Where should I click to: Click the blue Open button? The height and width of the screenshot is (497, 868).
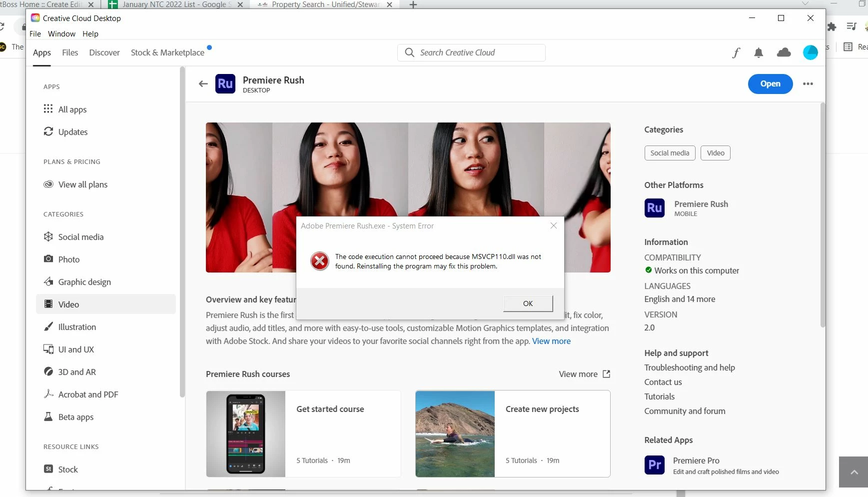tap(770, 83)
